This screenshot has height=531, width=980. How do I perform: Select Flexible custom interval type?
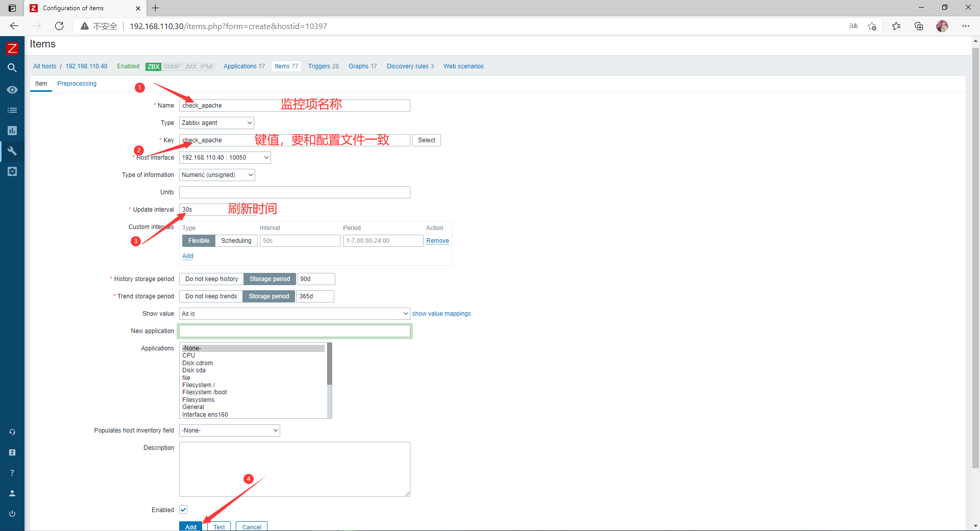click(199, 241)
